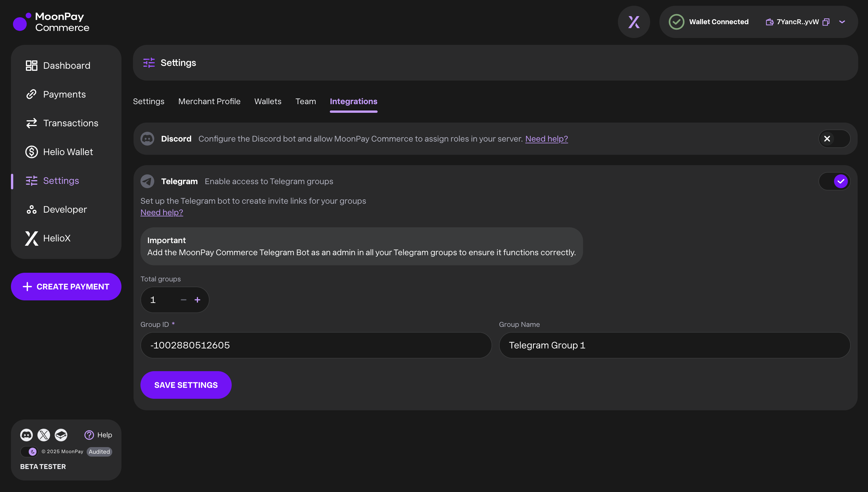Click the Save Settings button
Image resolution: width=868 pixels, height=492 pixels.
[186, 385]
